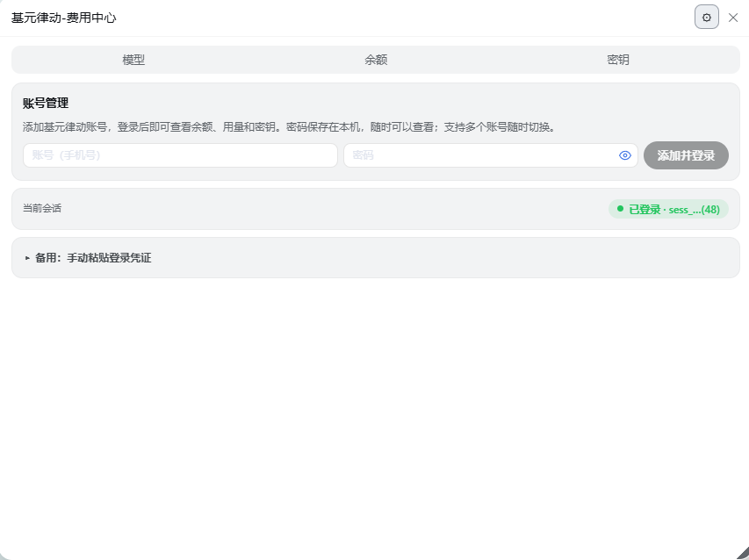Click the 当前会话 label
The height and width of the screenshot is (560, 749).
pyautogui.click(x=42, y=208)
